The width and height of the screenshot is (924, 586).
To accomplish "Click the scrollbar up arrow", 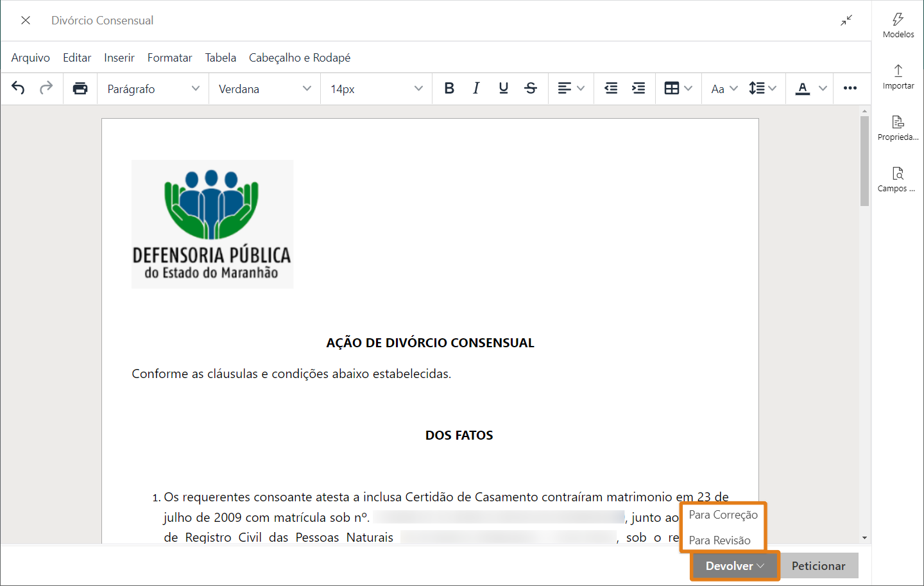I will (865, 111).
